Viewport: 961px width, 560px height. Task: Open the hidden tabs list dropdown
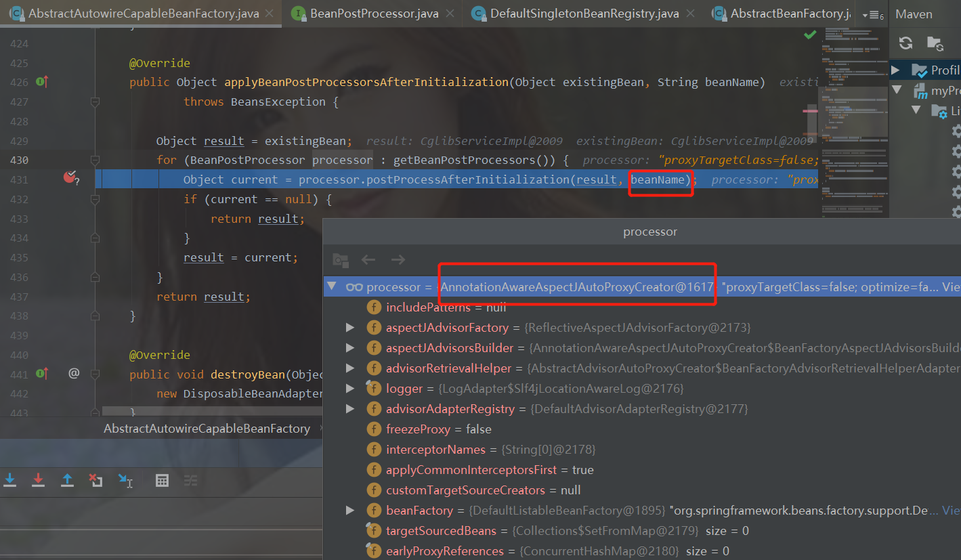[873, 14]
